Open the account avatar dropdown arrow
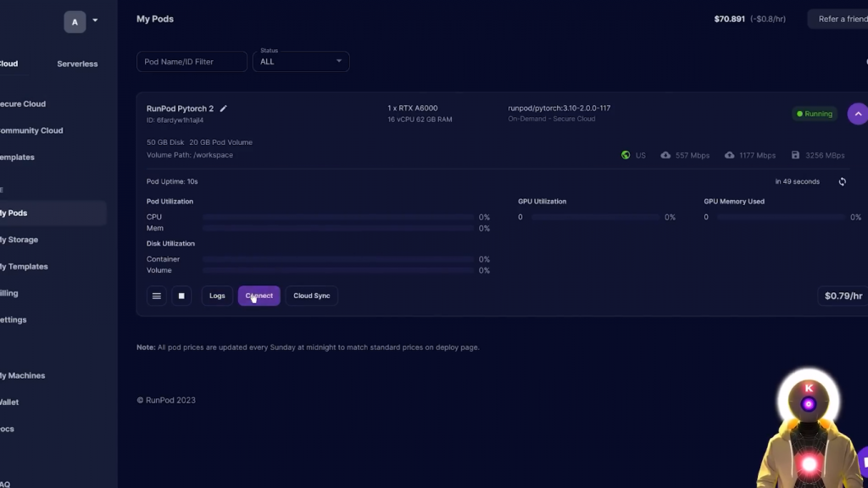 [x=95, y=20]
